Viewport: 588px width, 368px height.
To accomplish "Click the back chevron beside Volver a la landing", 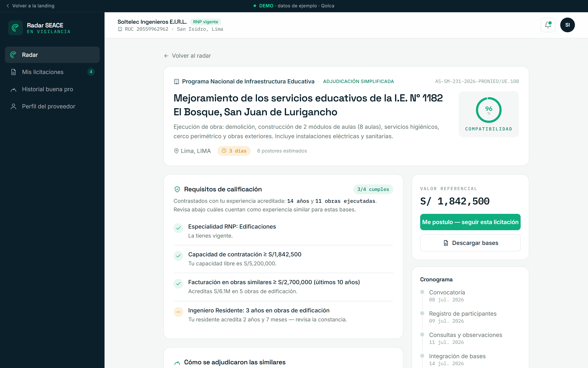I will point(8,6).
